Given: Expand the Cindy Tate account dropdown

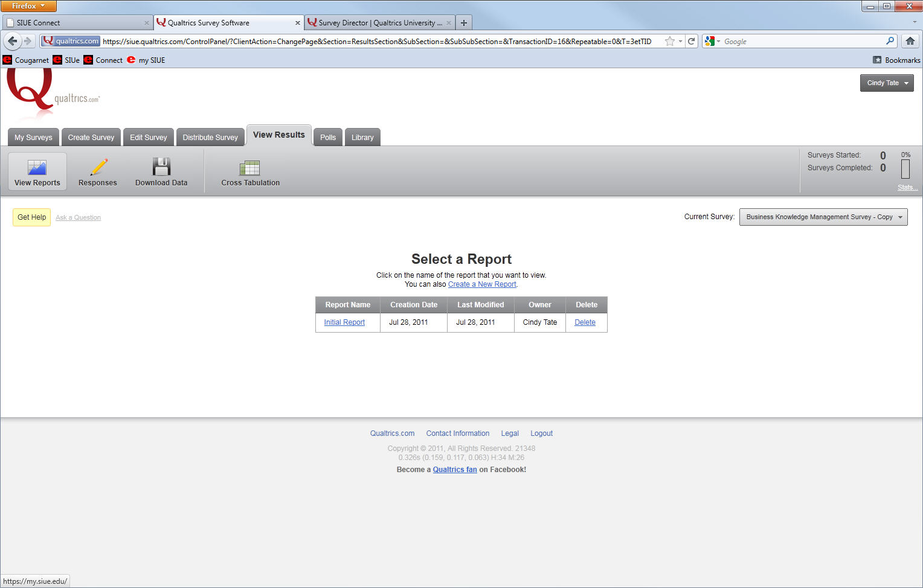Looking at the screenshot, I should coord(886,83).
